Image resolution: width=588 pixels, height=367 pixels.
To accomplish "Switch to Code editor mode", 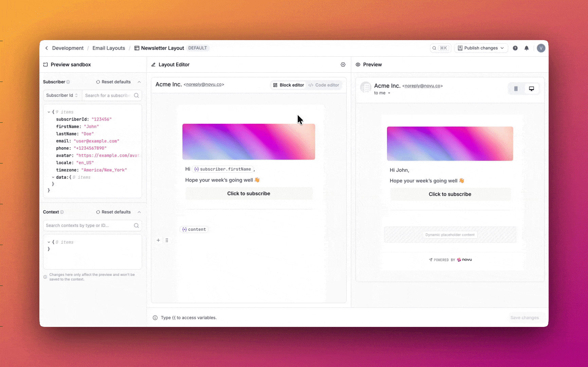I will pyautogui.click(x=324, y=85).
